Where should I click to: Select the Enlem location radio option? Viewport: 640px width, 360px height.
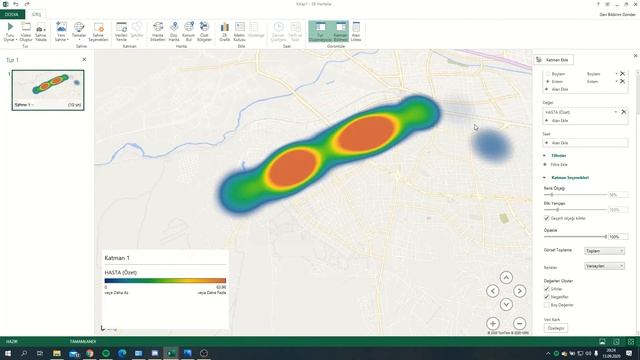point(548,82)
